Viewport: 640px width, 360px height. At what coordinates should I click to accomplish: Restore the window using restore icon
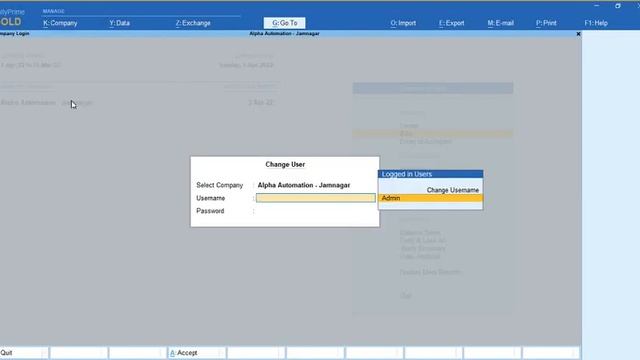click(x=618, y=6)
